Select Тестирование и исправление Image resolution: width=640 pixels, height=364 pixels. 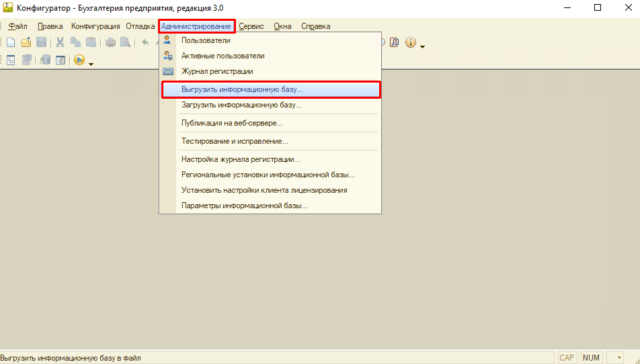click(270, 142)
